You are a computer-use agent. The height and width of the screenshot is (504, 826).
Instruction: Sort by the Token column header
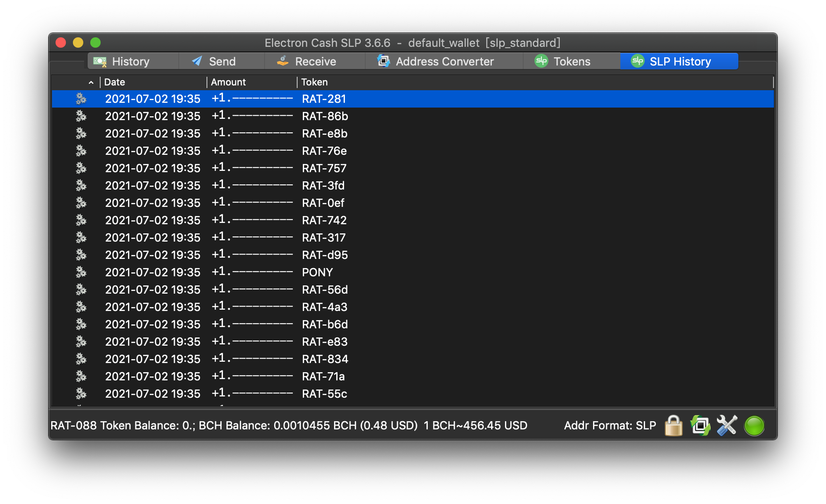tap(535, 82)
